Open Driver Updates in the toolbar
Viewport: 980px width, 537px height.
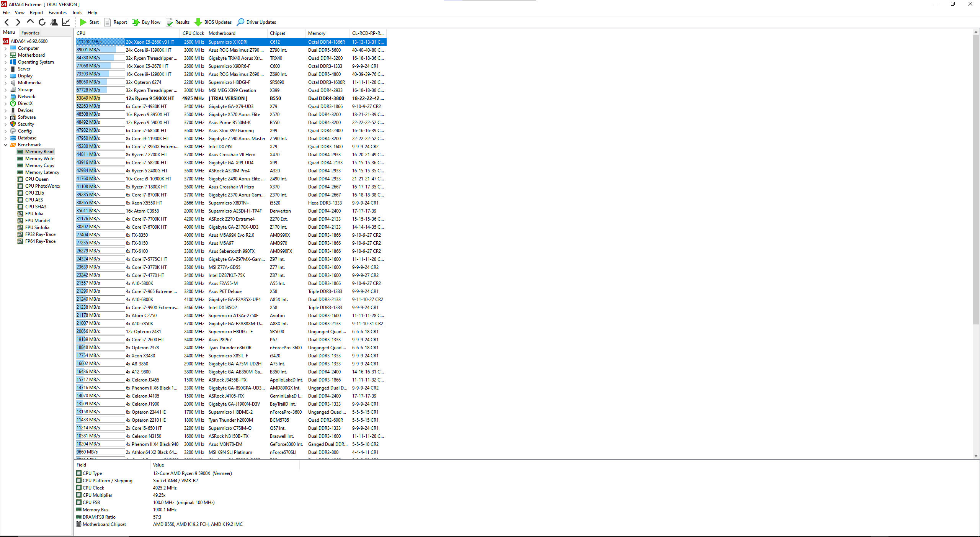coord(256,22)
